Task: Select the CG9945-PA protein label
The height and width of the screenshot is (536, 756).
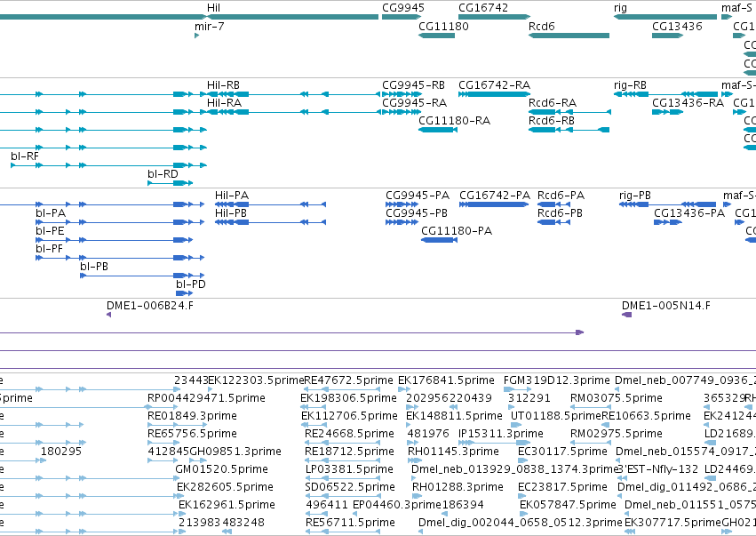Action: (x=418, y=196)
